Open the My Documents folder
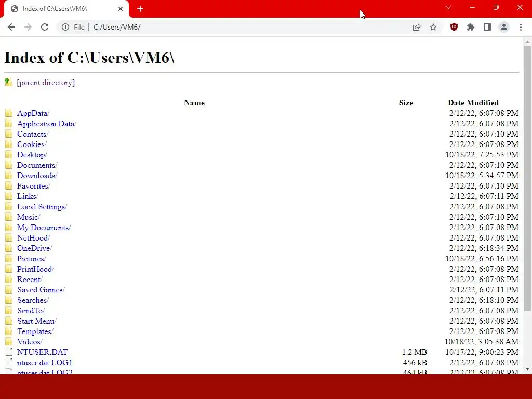The height and width of the screenshot is (399, 532). click(x=44, y=228)
